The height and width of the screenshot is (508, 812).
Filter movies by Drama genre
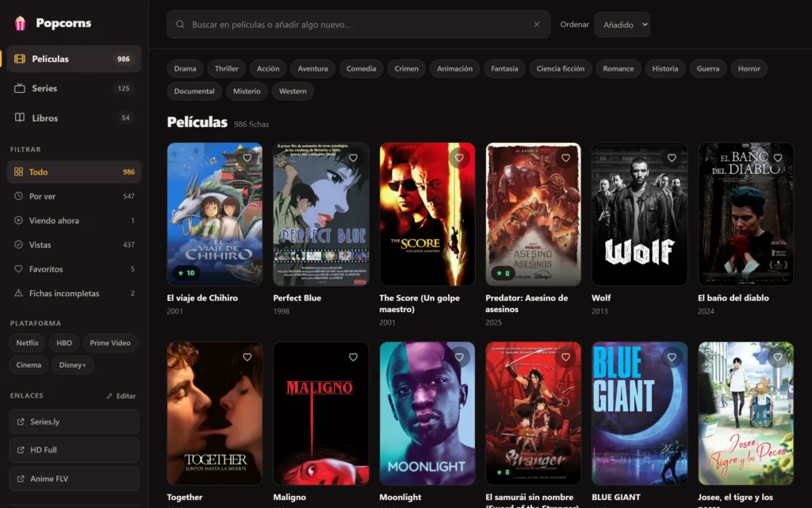185,68
